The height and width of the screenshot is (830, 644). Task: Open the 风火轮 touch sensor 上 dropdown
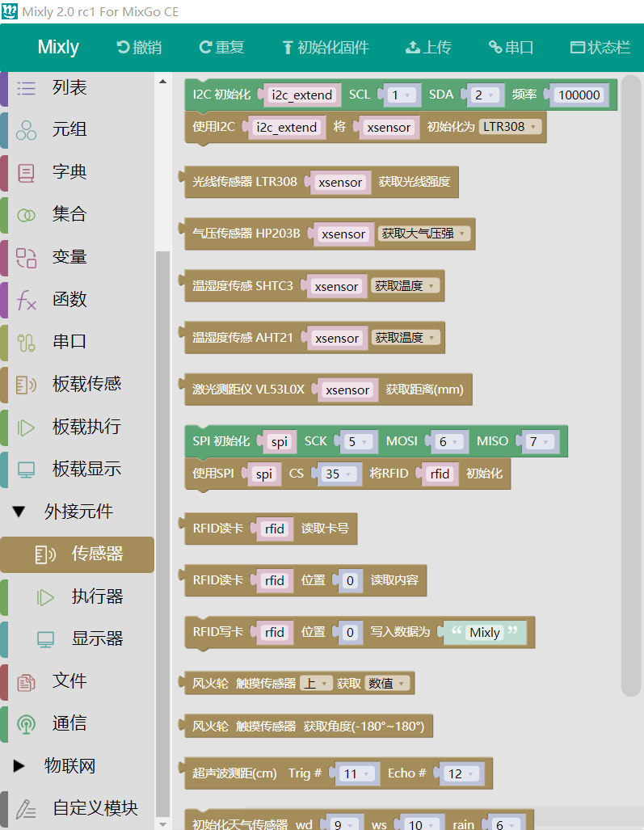click(316, 684)
